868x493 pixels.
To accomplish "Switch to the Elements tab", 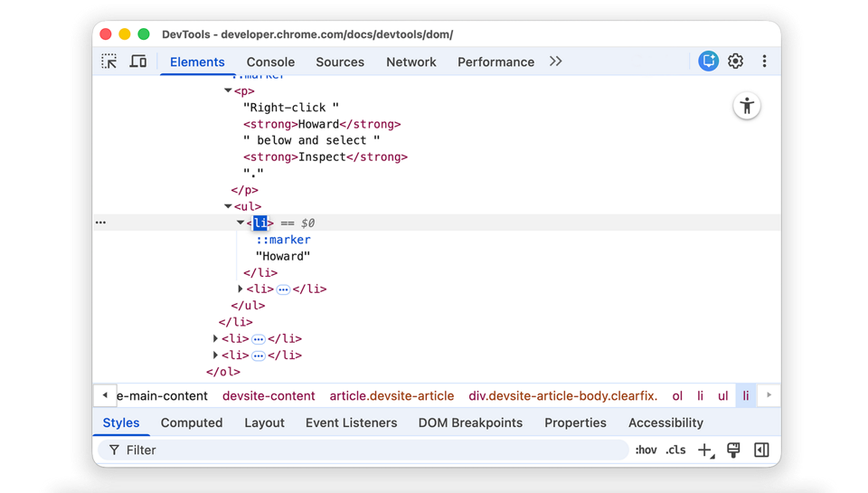I will [x=197, y=62].
